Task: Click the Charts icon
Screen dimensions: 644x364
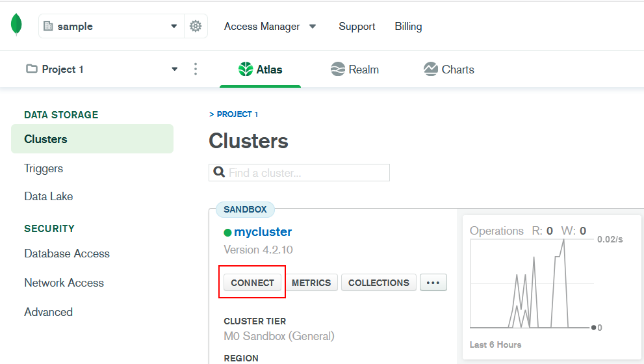Action: (430, 69)
